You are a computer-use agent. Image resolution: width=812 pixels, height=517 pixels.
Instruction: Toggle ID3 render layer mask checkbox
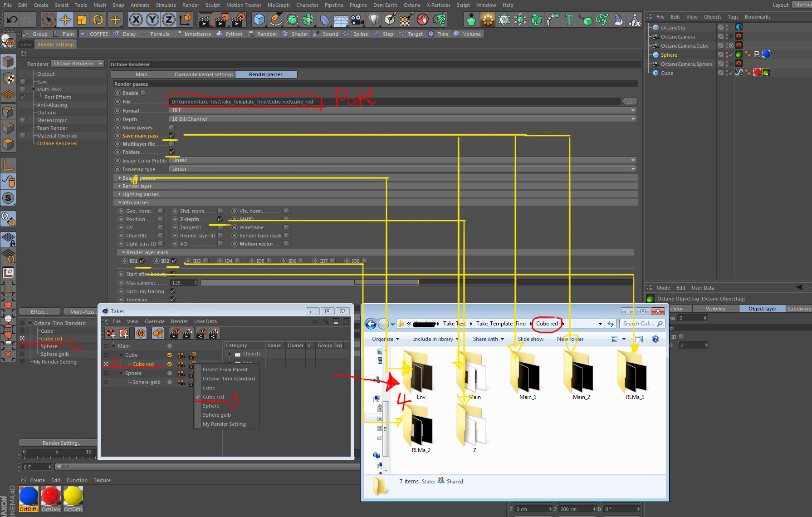point(206,261)
